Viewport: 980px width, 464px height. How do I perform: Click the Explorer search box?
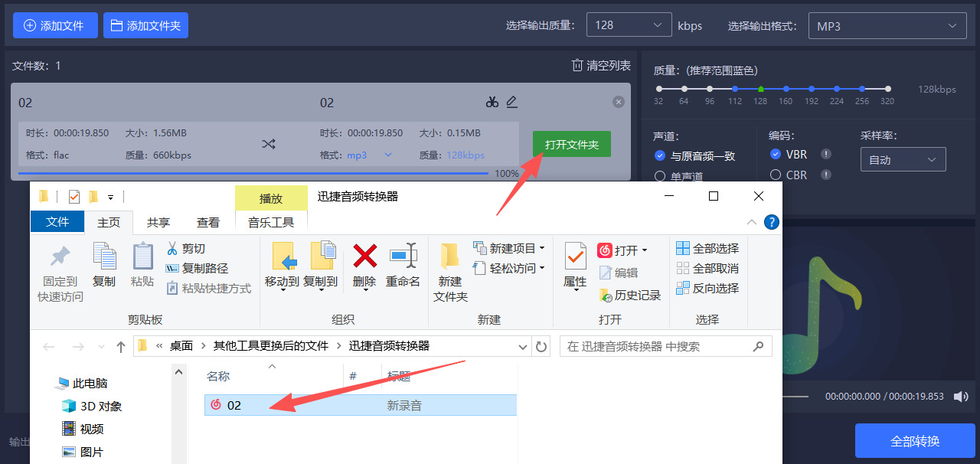point(665,346)
